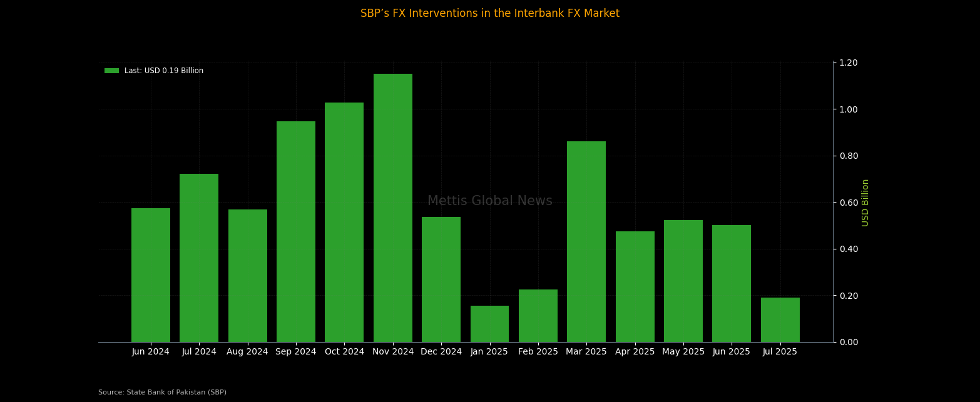Click the Jan 2025 bar
This screenshot has height=402, width=980.
tap(489, 324)
